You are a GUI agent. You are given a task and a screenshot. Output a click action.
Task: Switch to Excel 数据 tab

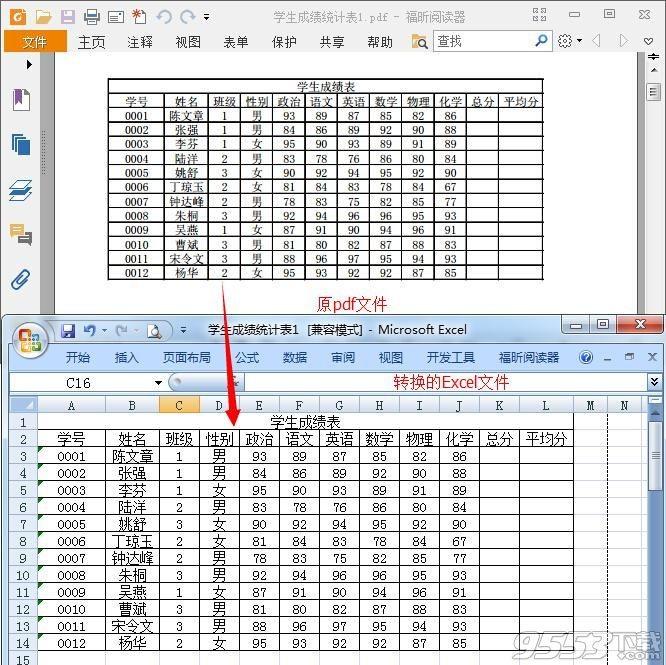[295, 358]
